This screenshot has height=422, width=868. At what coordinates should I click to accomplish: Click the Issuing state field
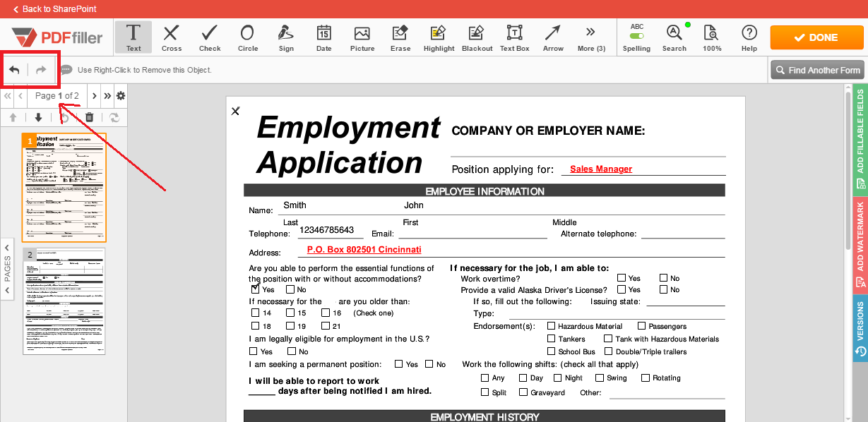(x=686, y=301)
